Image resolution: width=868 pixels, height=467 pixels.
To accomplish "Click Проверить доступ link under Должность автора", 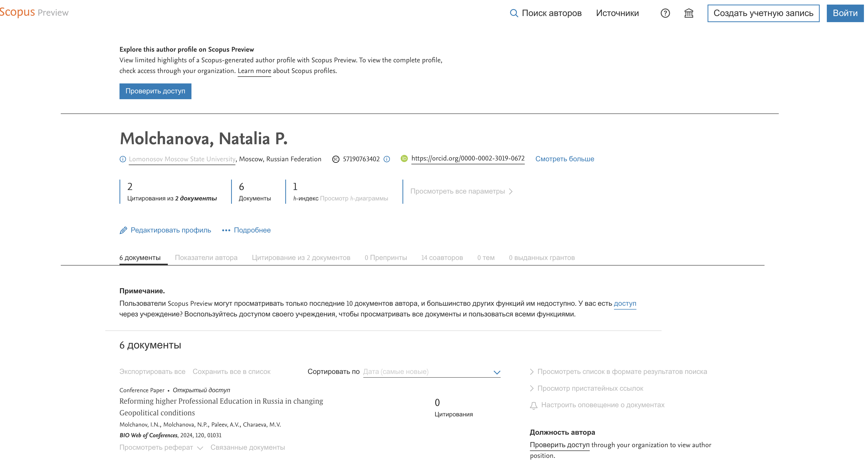I will 560,445.
